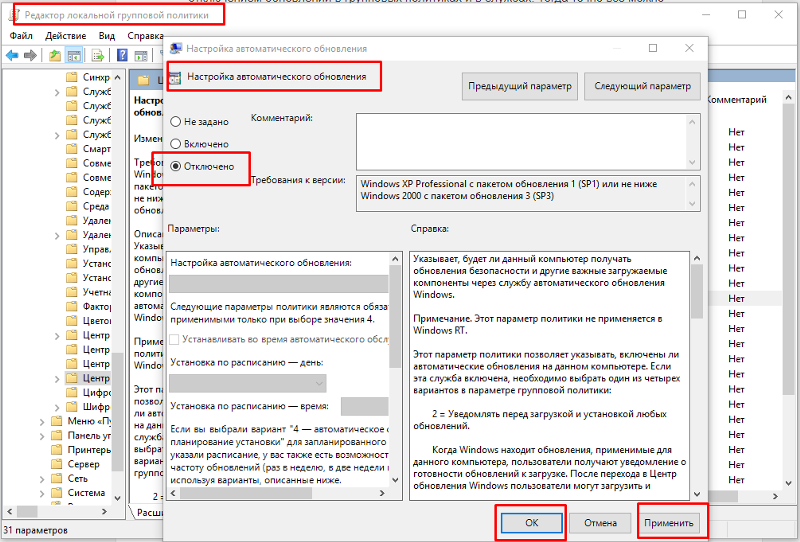Open the scheduled install day dropdown
The width and height of the screenshot is (800, 542).
click(x=247, y=383)
